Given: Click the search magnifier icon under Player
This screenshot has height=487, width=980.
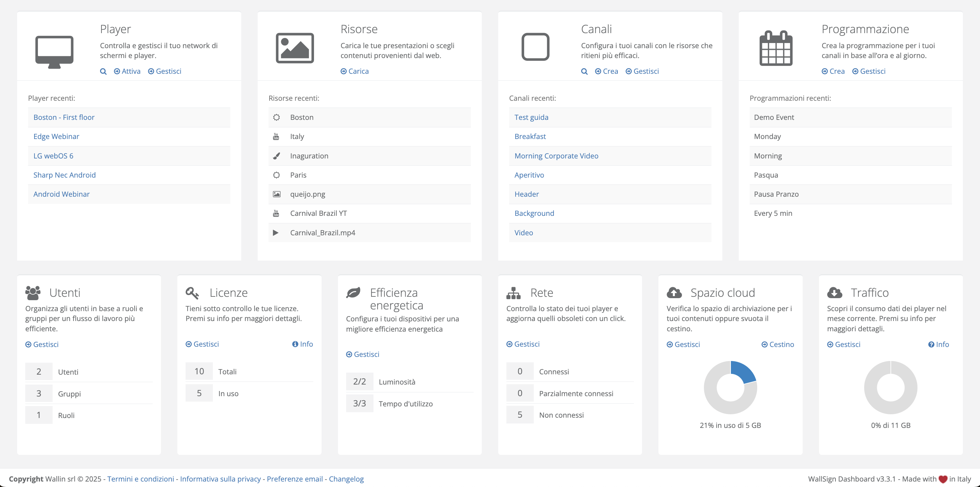Looking at the screenshot, I should click(103, 71).
